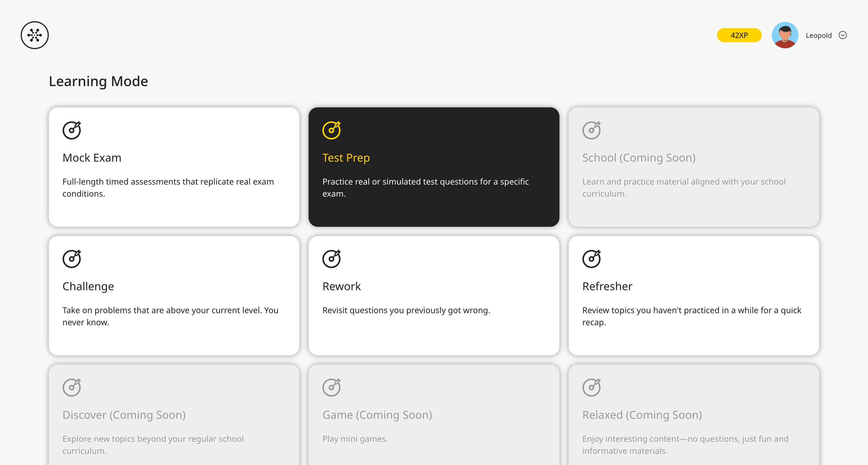Screen dimensions: 868x465
Task: Click the Rework target icon
Action: [332, 259]
